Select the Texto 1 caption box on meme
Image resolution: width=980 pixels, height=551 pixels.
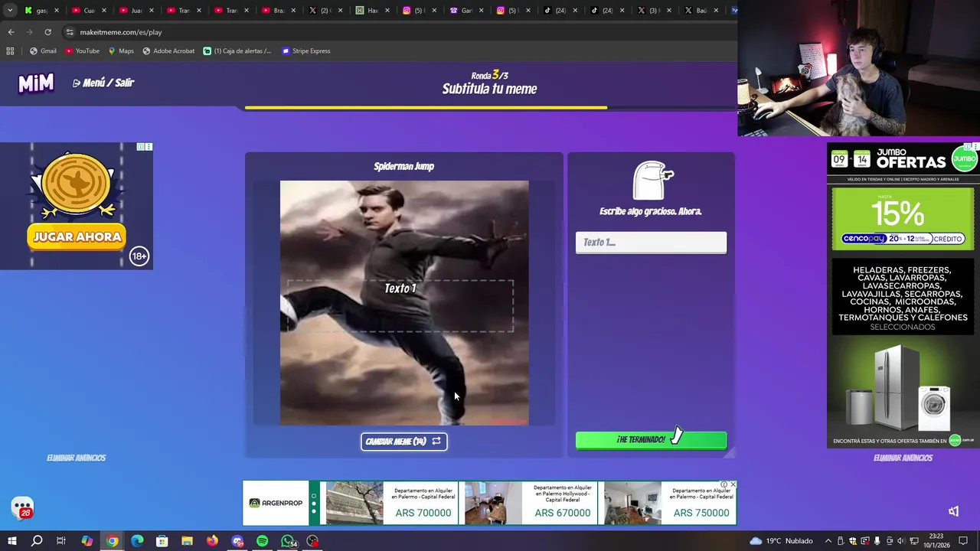pos(400,305)
